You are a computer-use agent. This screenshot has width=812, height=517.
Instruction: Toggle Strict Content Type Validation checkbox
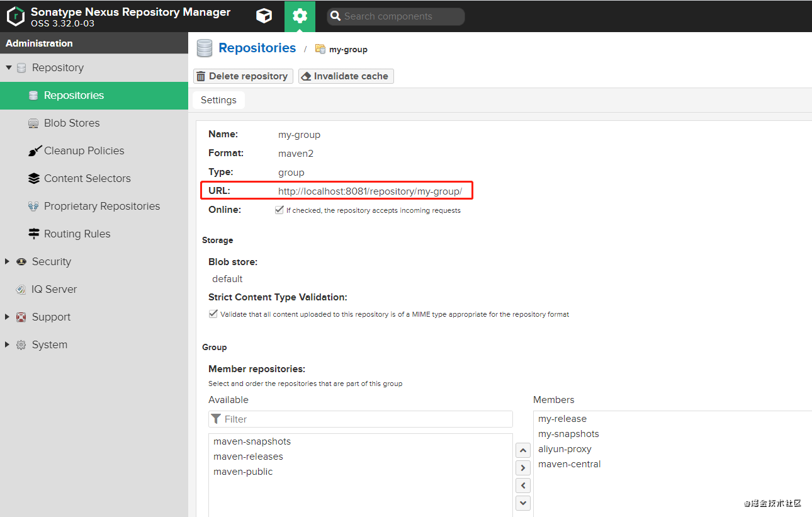pyautogui.click(x=213, y=314)
